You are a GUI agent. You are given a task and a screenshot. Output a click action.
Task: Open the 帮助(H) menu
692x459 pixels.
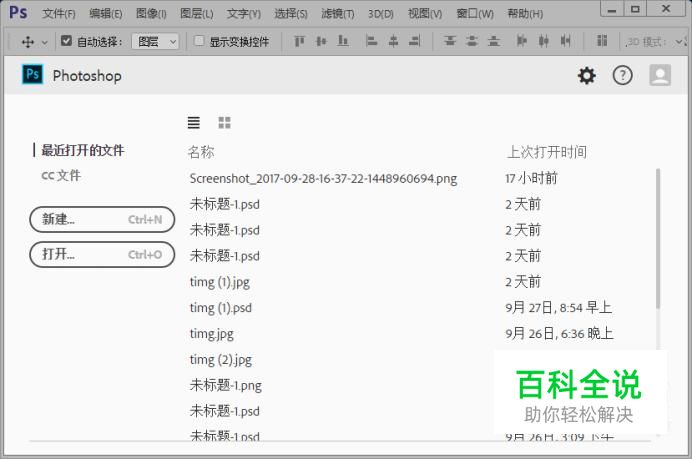(x=525, y=14)
